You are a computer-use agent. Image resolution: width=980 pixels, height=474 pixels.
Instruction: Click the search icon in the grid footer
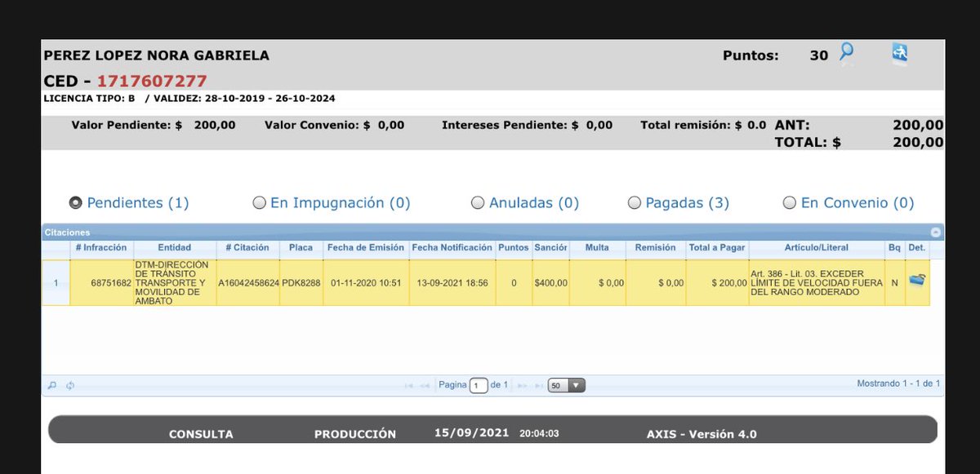coord(52,385)
